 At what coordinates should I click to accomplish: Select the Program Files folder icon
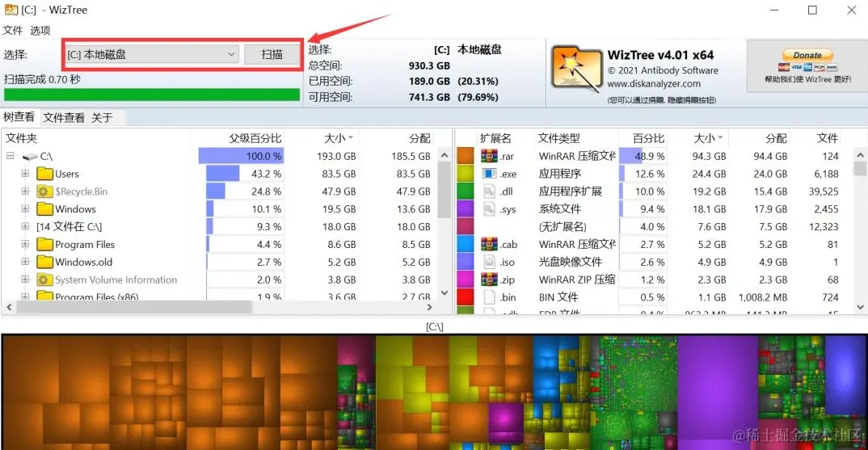pyautogui.click(x=44, y=244)
